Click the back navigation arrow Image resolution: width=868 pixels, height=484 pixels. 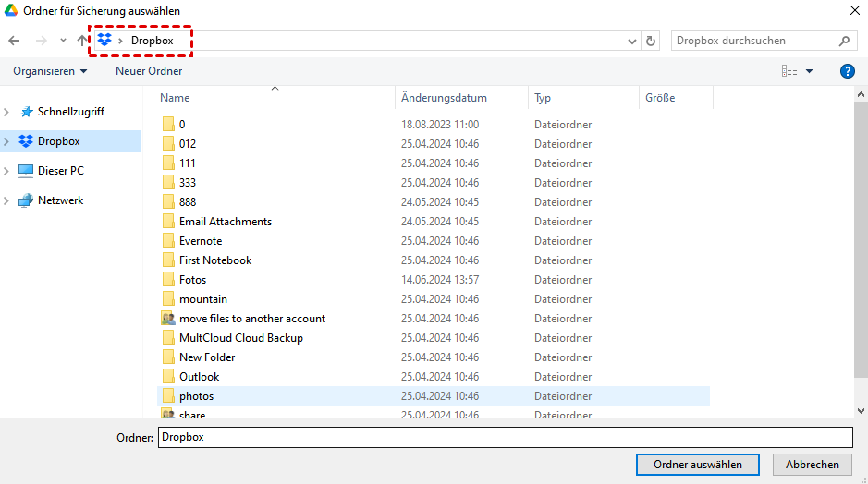click(x=14, y=41)
